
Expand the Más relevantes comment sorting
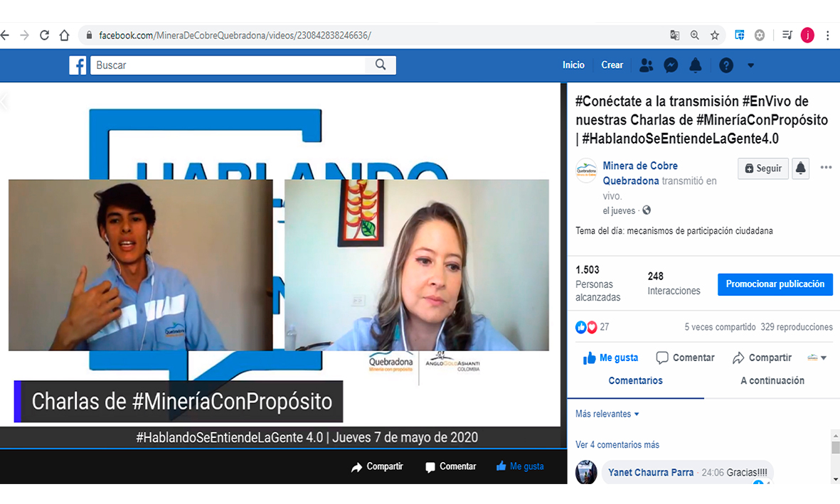click(x=607, y=414)
